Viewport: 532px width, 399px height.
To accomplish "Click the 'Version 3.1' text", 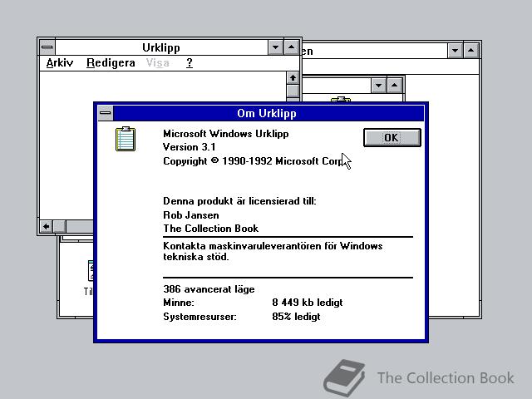I will pos(189,147).
